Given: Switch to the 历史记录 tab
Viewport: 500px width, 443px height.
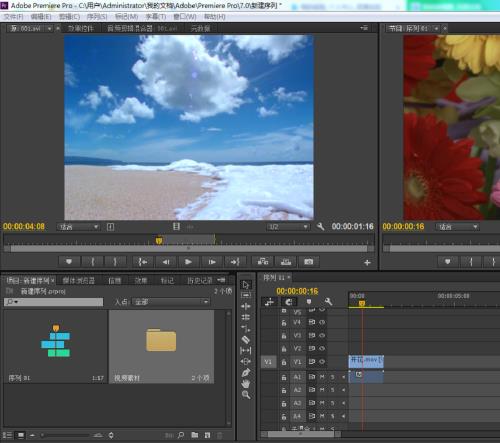Looking at the screenshot, I should [199, 281].
